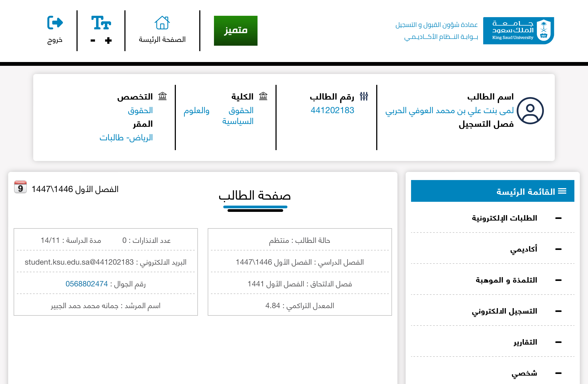The image size is (588, 384).
Task: Click the student profile avatar icon
Action: (x=530, y=111)
